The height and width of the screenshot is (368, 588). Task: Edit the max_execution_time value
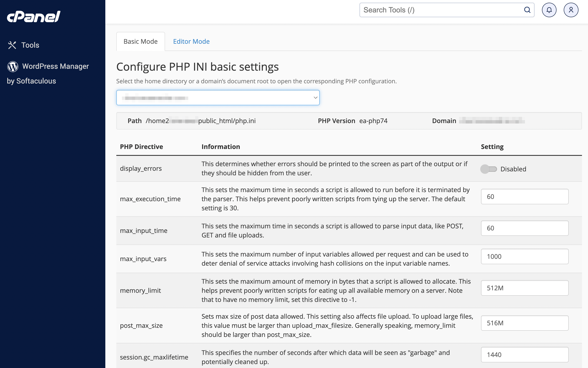coord(525,196)
